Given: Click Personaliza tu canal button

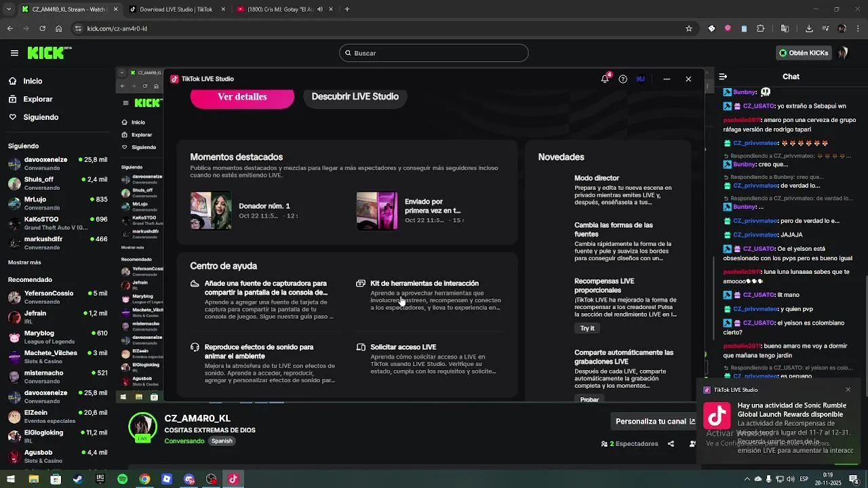Looking at the screenshot, I should coord(655,422).
